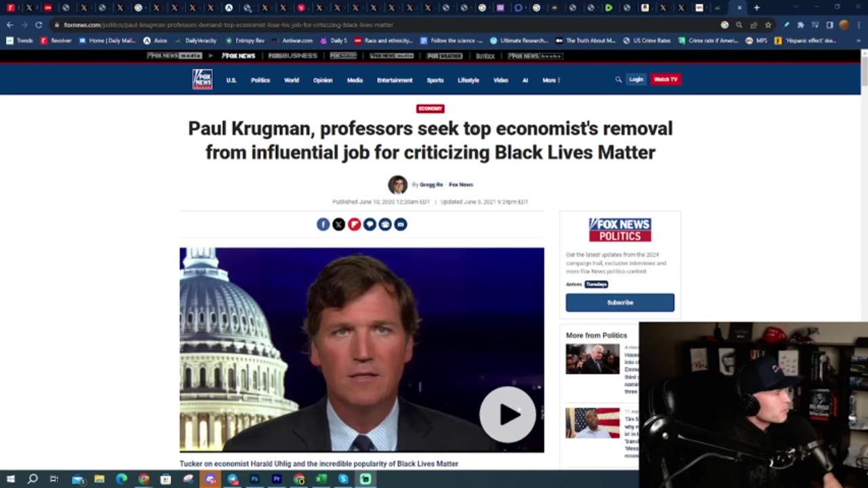The width and height of the screenshot is (868, 488).
Task: Open author Gregg Re's avatar photo
Action: coord(397,184)
